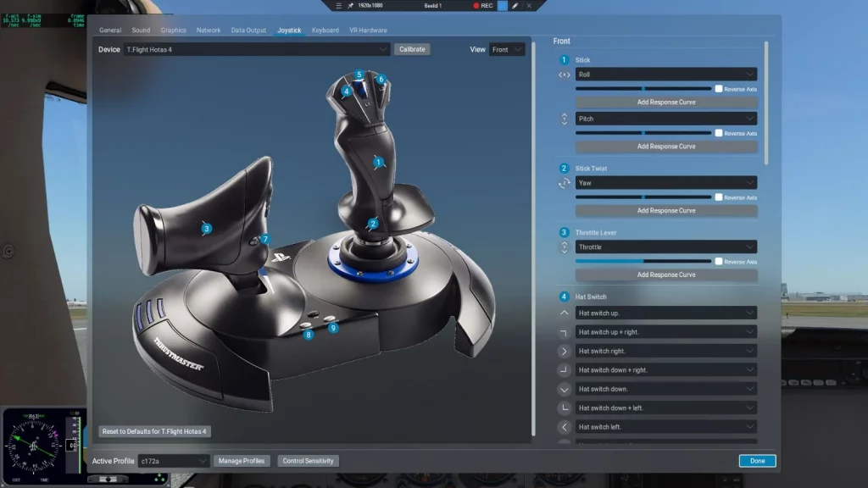Start recording with the REC button

(x=481, y=5)
